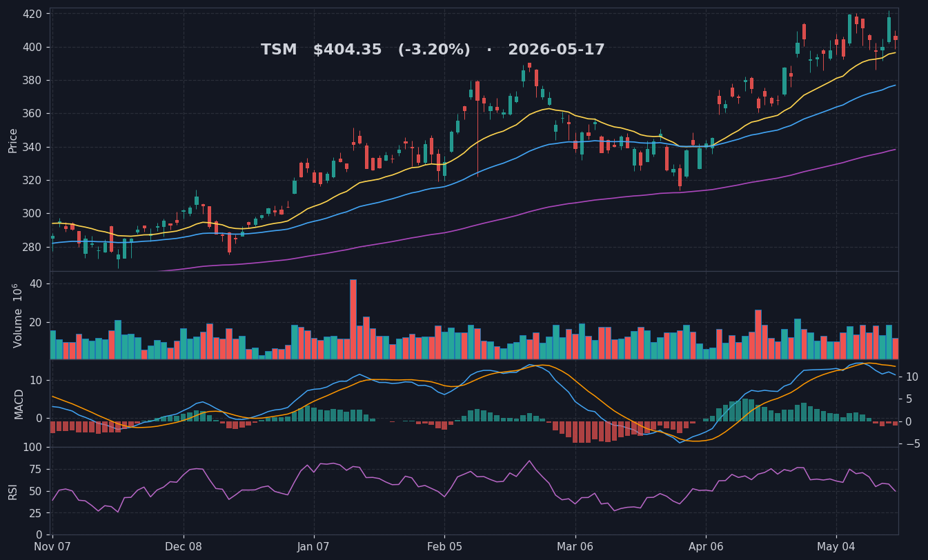Viewport: 928px width, 560px height.
Task: Click the Dec 08 date label
Action: pyautogui.click(x=184, y=547)
